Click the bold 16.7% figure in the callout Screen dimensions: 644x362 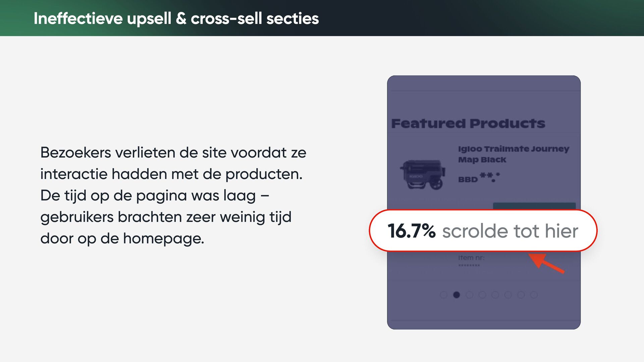pos(412,231)
